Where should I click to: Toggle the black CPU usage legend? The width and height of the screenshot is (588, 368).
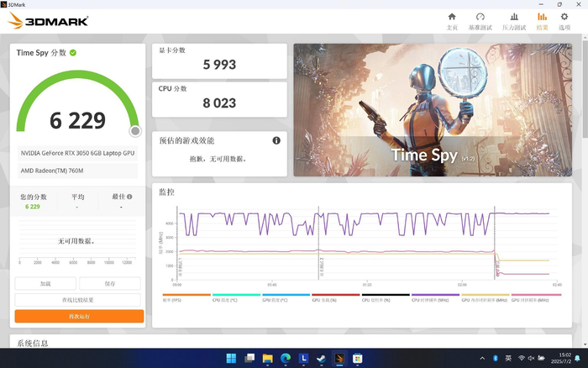[386, 298]
